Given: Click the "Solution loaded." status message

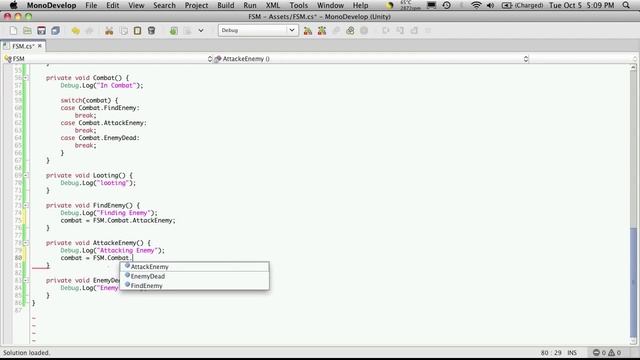Looking at the screenshot, I should [x=27, y=353].
